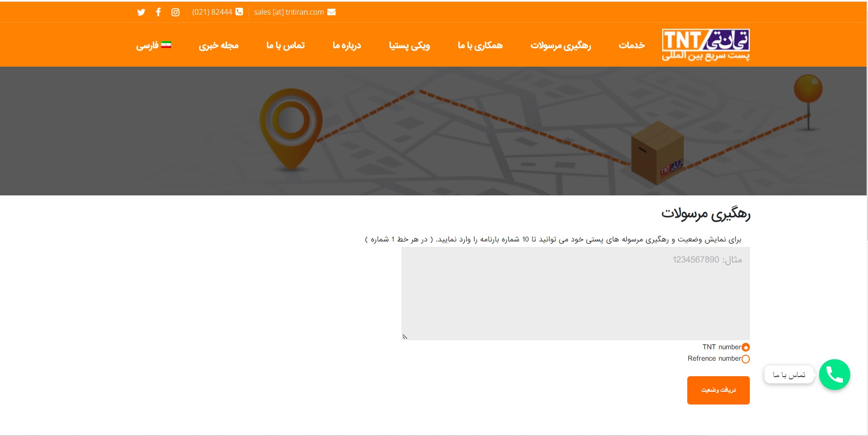Click the Iran flag language icon
Screen dimensions: 868x436
[166, 45]
